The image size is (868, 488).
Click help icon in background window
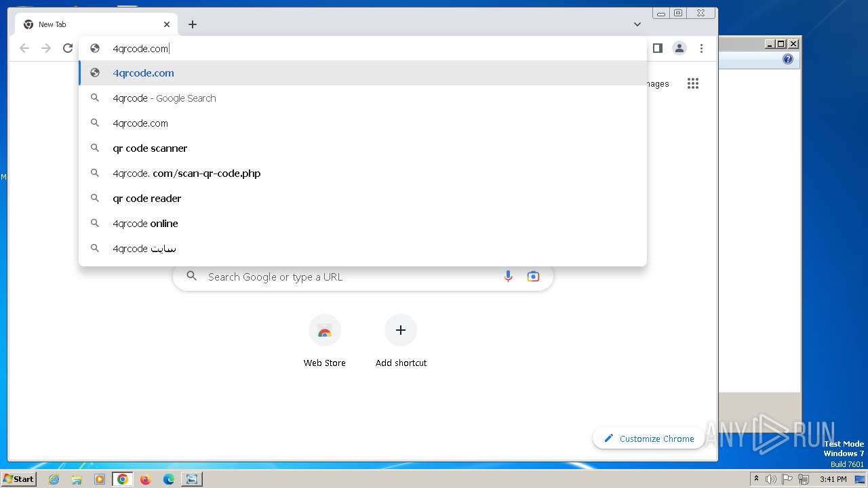[x=787, y=60]
